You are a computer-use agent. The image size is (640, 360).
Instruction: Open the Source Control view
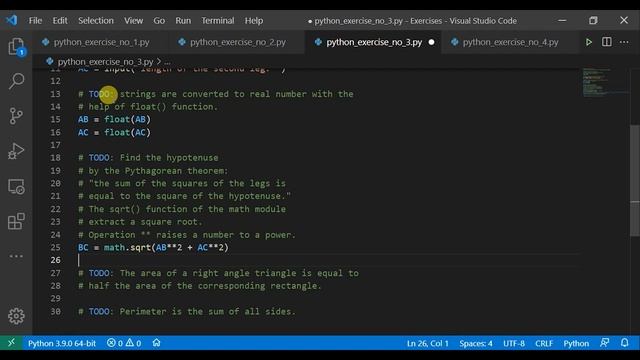[x=16, y=116]
